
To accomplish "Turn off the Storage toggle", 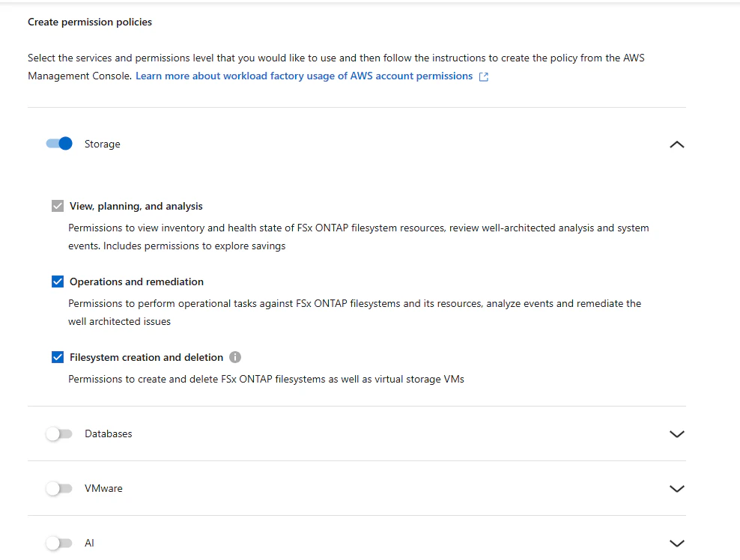I will [x=59, y=144].
